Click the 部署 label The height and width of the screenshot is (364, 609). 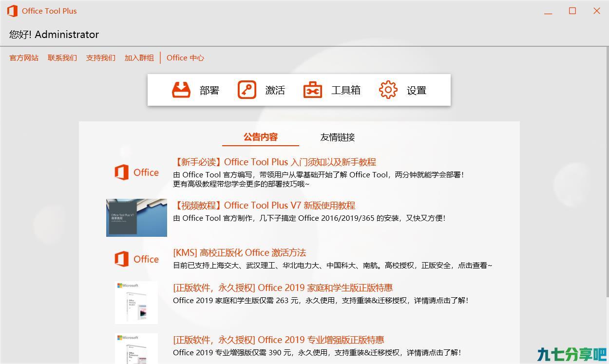click(209, 90)
